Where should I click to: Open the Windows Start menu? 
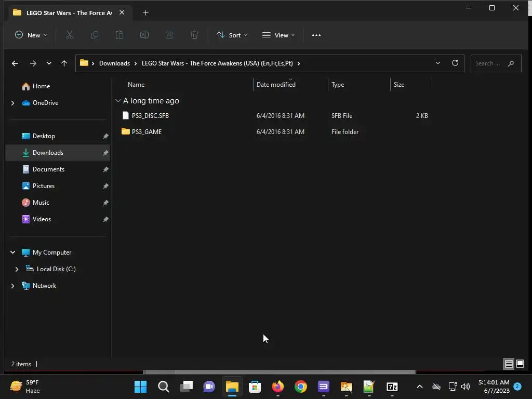point(140,387)
